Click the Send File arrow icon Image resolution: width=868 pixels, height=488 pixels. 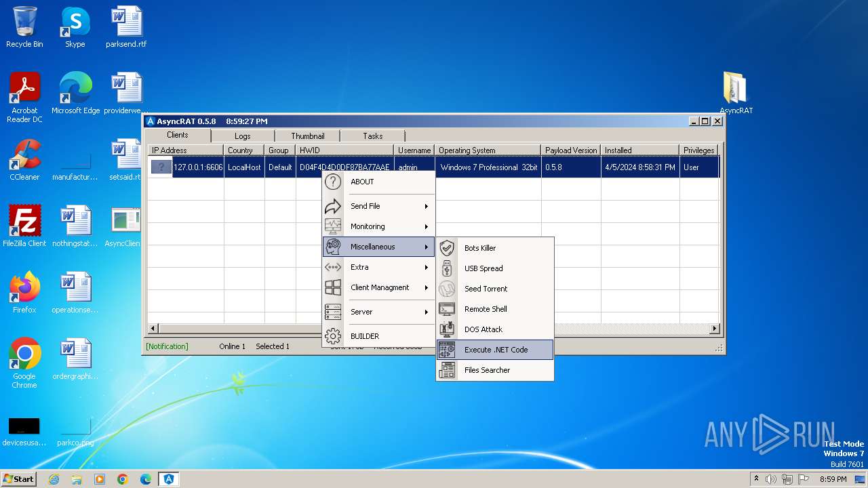(x=332, y=206)
